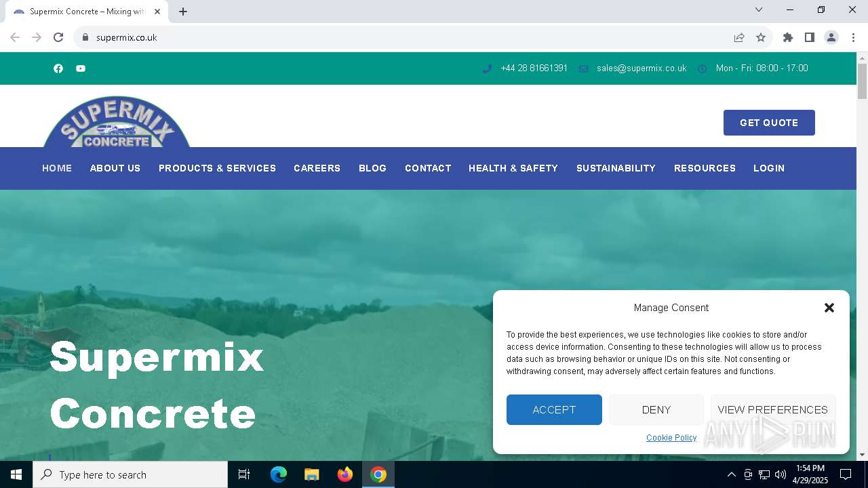Open File Explorer from taskbar

click(311, 474)
